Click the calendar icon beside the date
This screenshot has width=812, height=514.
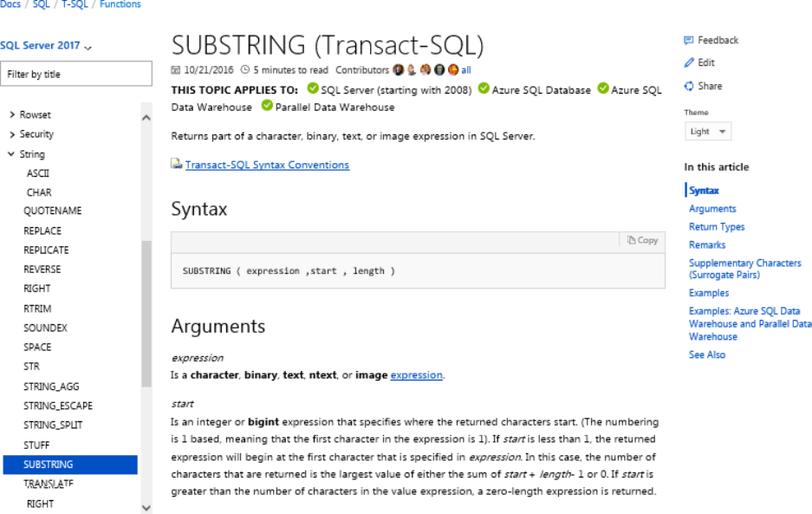click(x=176, y=70)
